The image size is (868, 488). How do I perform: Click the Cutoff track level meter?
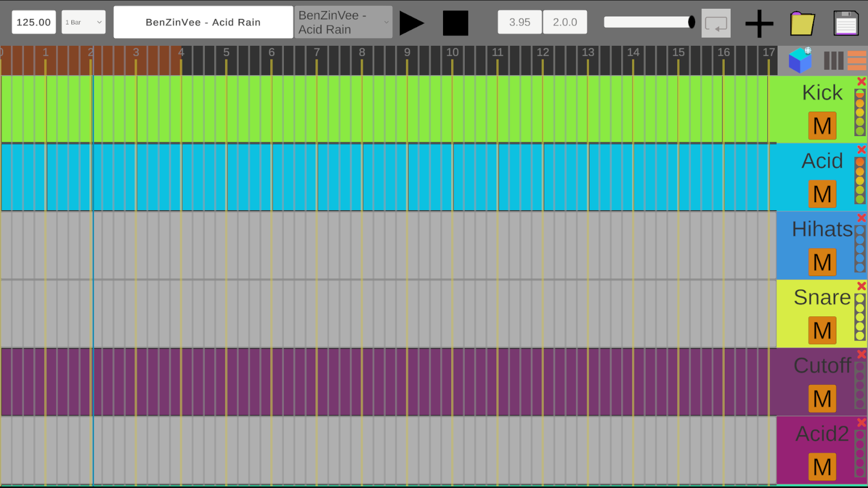(860, 386)
